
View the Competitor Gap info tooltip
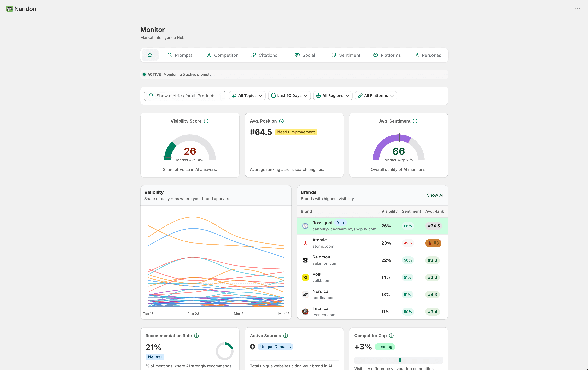[x=391, y=336]
